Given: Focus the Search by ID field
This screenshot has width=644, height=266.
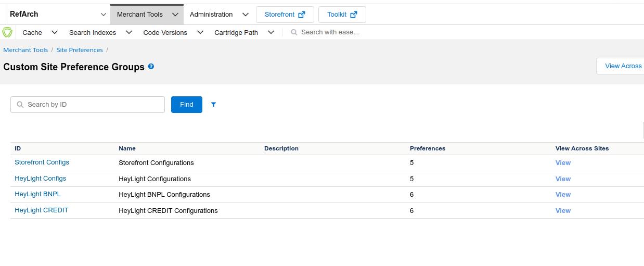Looking at the screenshot, I should (87, 105).
